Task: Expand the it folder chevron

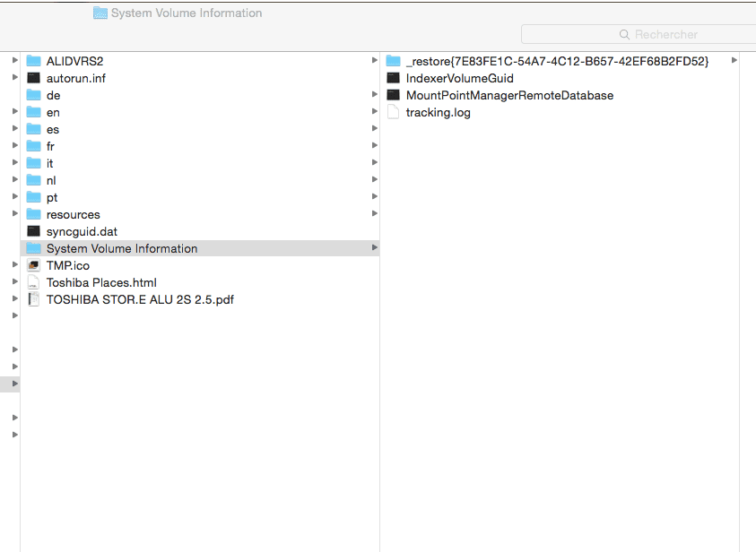Action: pos(375,162)
